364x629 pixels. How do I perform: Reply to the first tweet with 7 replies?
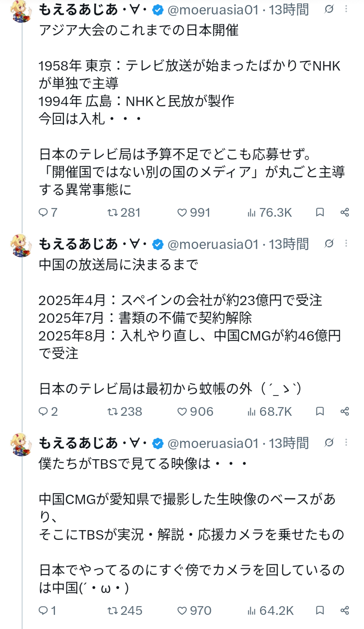pos(48,212)
